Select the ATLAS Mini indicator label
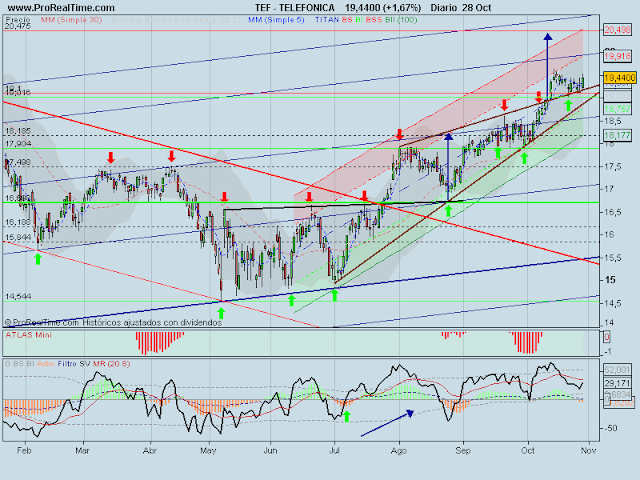640x480 pixels. (x=29, y=335)
